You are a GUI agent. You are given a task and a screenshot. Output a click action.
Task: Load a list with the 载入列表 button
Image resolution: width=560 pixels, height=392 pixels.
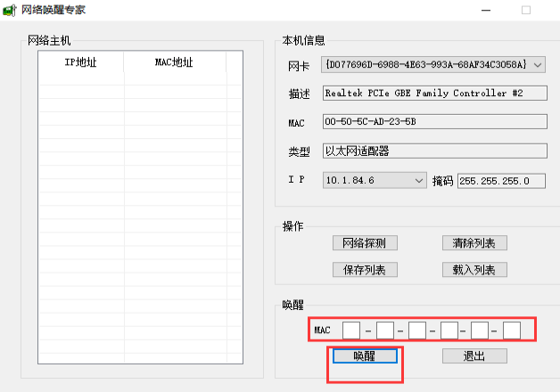click(474, 269)
